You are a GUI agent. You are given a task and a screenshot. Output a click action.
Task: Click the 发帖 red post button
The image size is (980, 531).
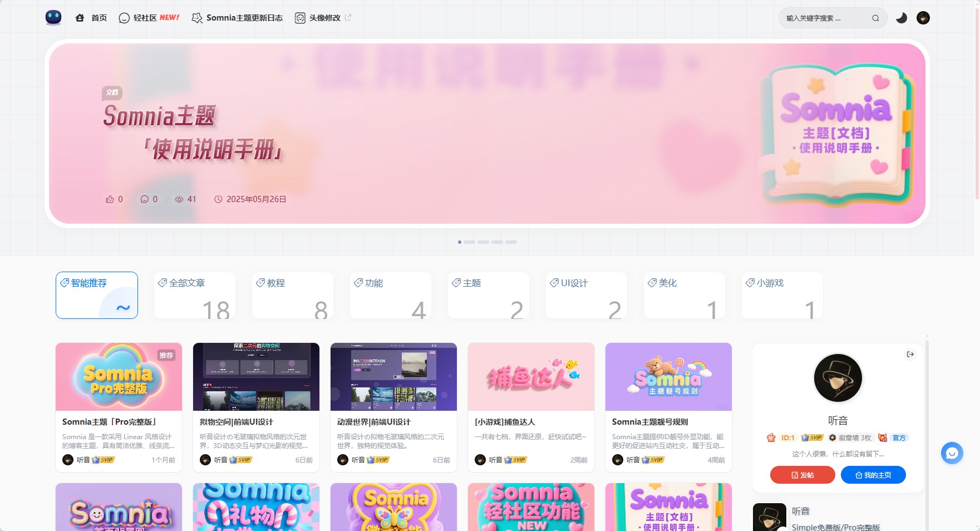(802, 475)
